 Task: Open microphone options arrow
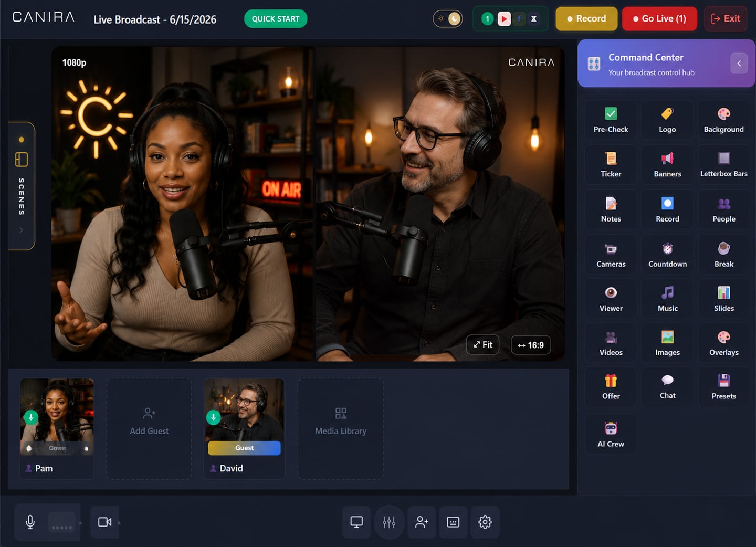tap(80, 522)
